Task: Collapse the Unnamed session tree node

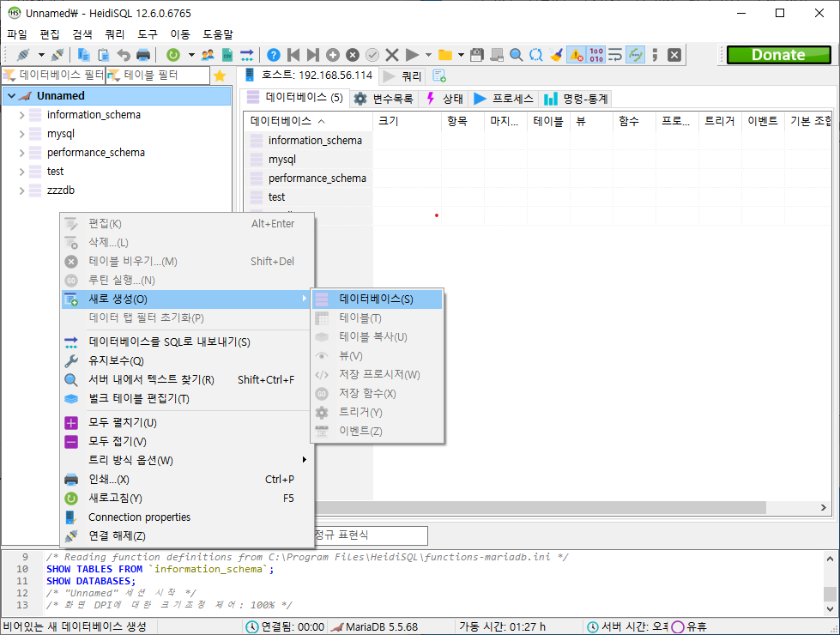Action: point(12,96)
